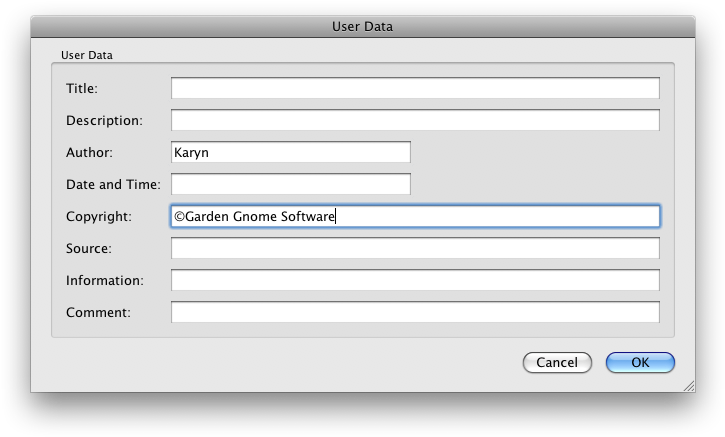Viewport: 725px width, 437px height.
Task: Click the resize grip in the dialog corner
Action: [x=687, y=384]
